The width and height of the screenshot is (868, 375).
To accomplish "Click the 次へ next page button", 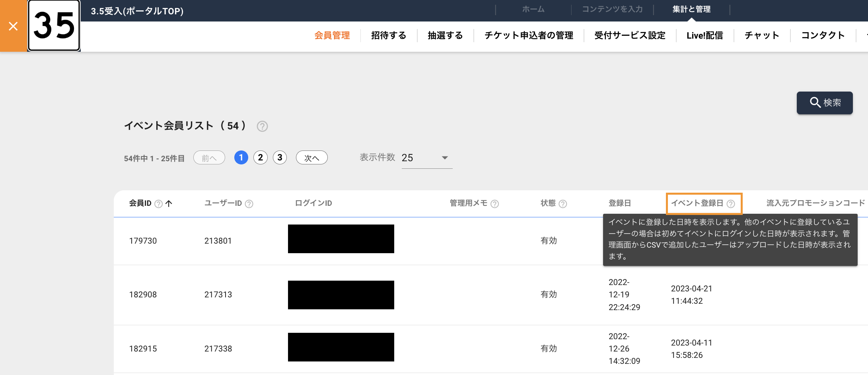I will click(311, 158).
